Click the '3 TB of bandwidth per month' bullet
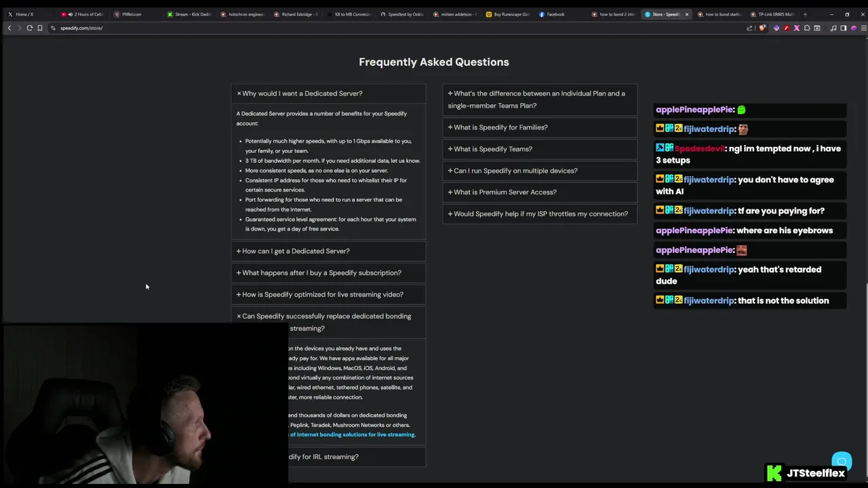 tap(332, 161)
